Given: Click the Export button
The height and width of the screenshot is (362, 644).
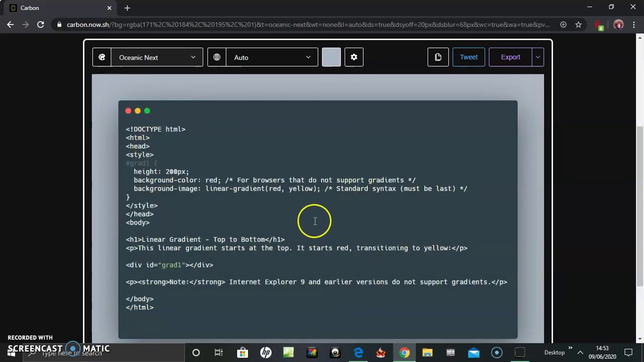Looking at the screenshot, I should click(510, 57).
